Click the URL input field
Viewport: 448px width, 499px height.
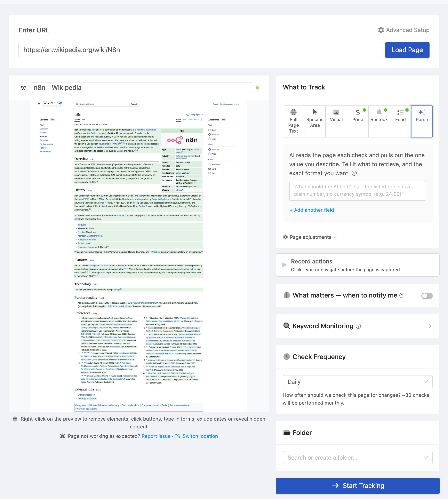tap(199, 50)
